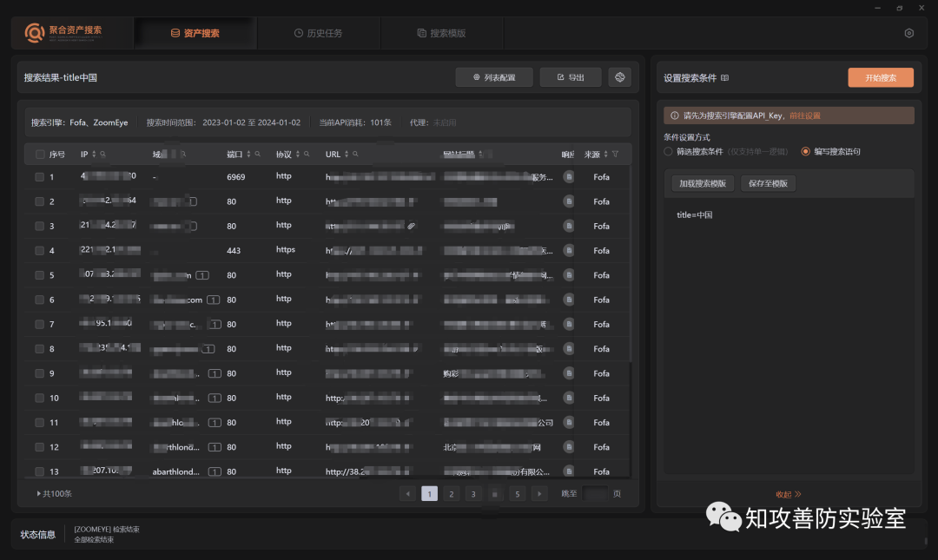Go to results page 2
This screenshot has height=560, width=938.
[452, 494]
